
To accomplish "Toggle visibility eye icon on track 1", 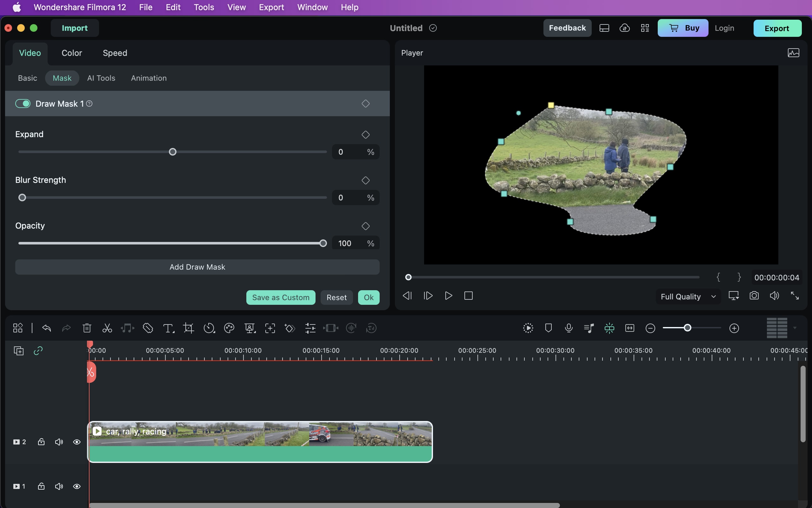I will [77, 486].
